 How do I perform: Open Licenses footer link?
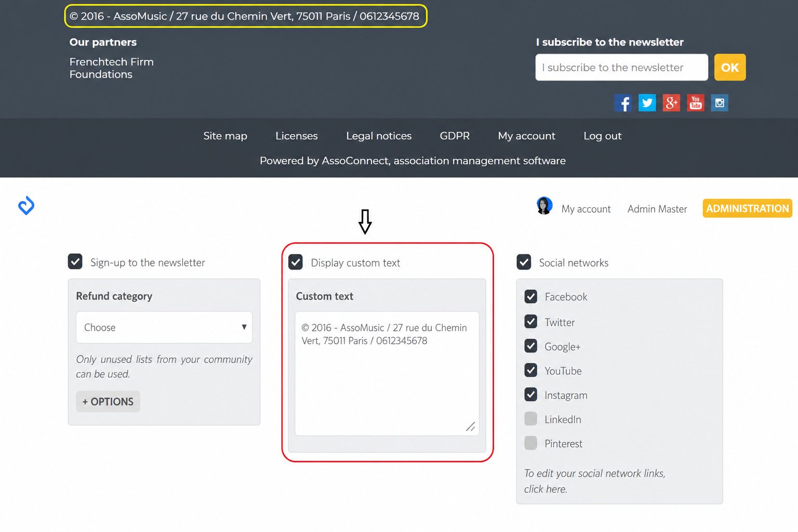click(x=297, y=136)
